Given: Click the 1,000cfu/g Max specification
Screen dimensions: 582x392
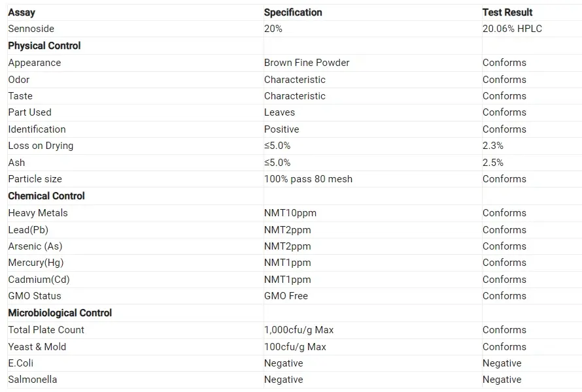Looking at the screenshot, I should click(299, 330).
